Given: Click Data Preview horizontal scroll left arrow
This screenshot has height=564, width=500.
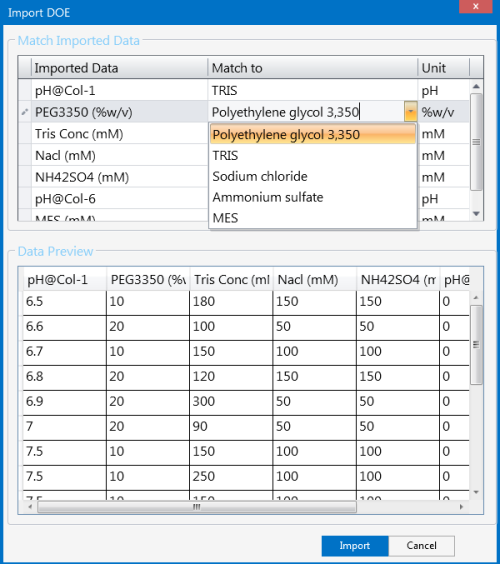Looking at the screenshot, I should tap(30, 507).
